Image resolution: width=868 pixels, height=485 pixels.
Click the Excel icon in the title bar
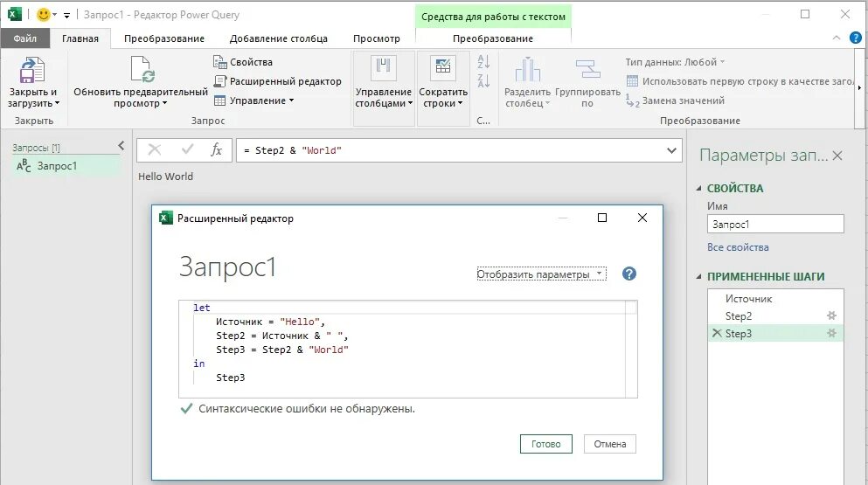pyautogui.click(x=14, y=14)
